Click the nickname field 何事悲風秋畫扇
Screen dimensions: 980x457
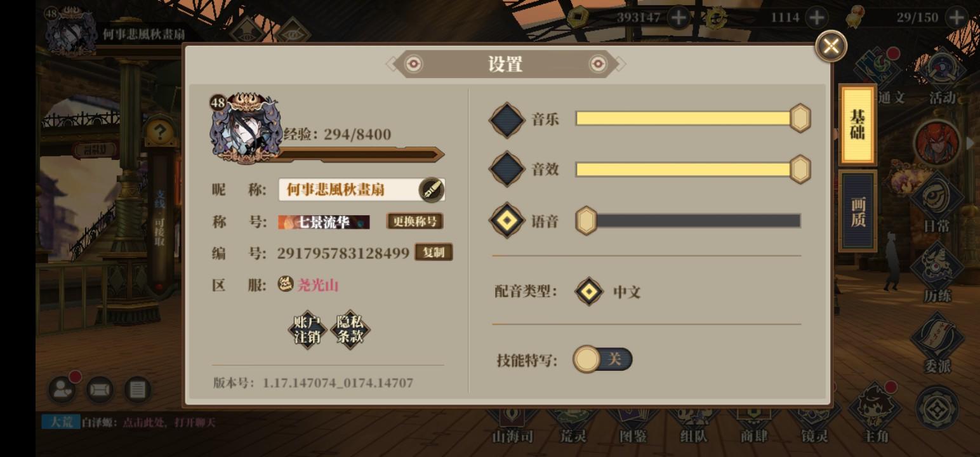(362, 189)
